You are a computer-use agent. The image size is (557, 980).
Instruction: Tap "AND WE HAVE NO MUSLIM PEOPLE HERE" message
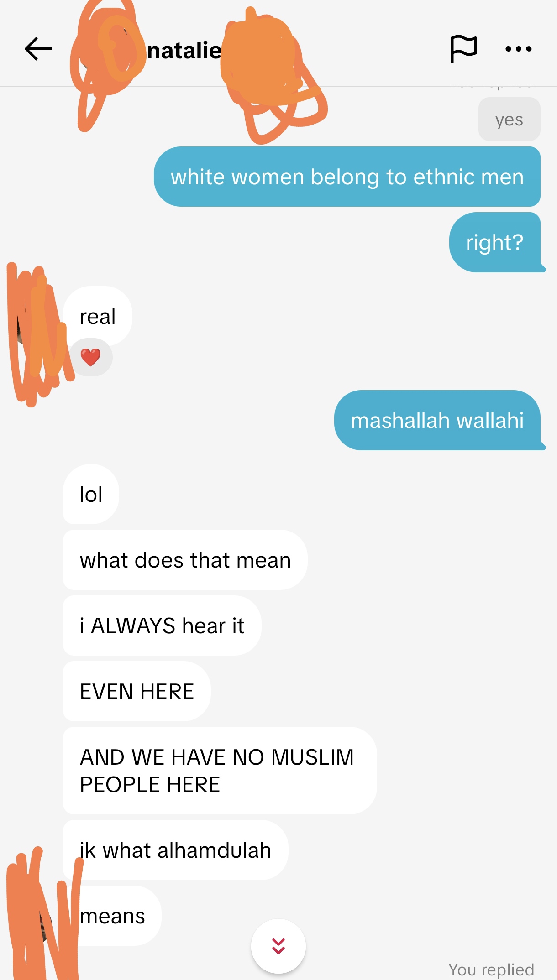220,771
